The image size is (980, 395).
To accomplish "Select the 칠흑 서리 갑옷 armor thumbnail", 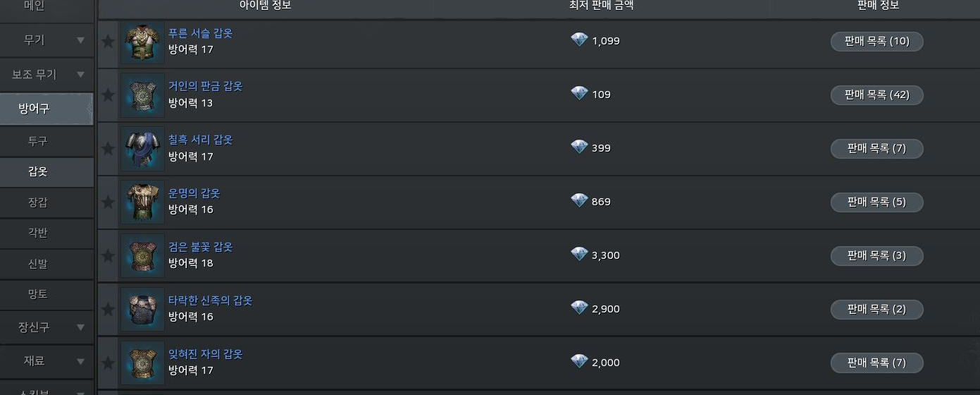I will coord(142,149).
